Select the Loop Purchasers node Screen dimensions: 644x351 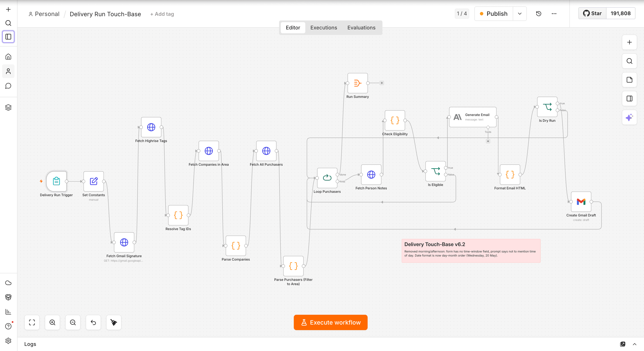(327, 178)
